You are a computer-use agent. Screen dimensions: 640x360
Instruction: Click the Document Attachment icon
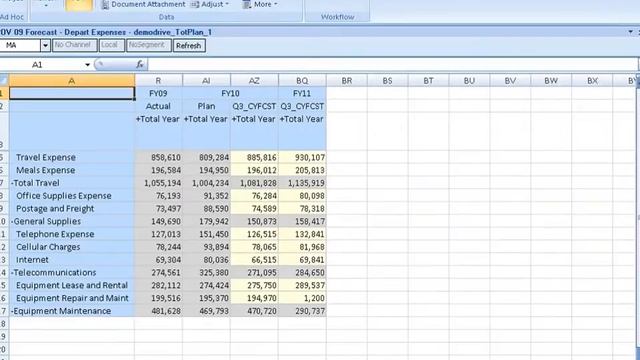(105, 4)
